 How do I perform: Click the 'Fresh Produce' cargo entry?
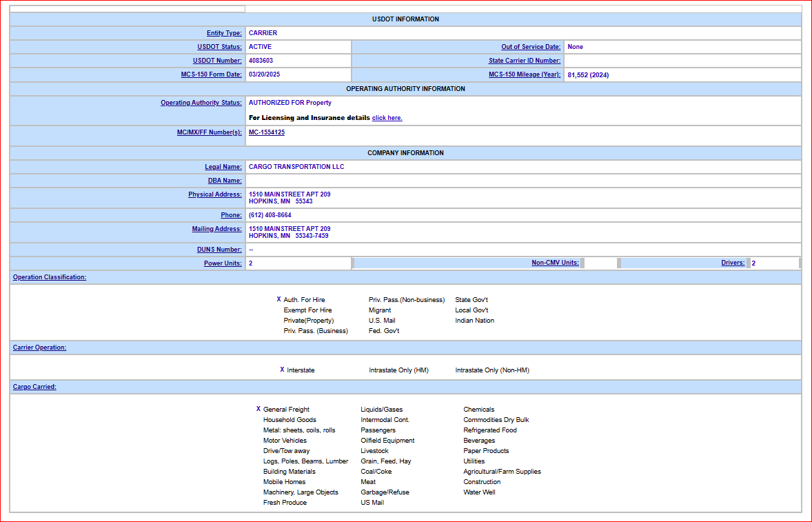tap(285, 503)
